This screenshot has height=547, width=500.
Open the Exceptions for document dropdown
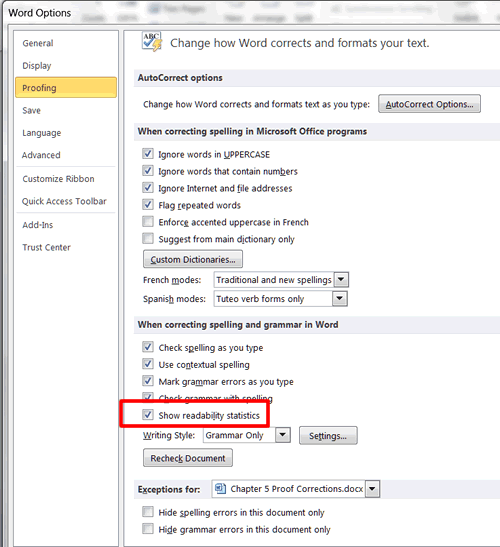tap(372, 488)
